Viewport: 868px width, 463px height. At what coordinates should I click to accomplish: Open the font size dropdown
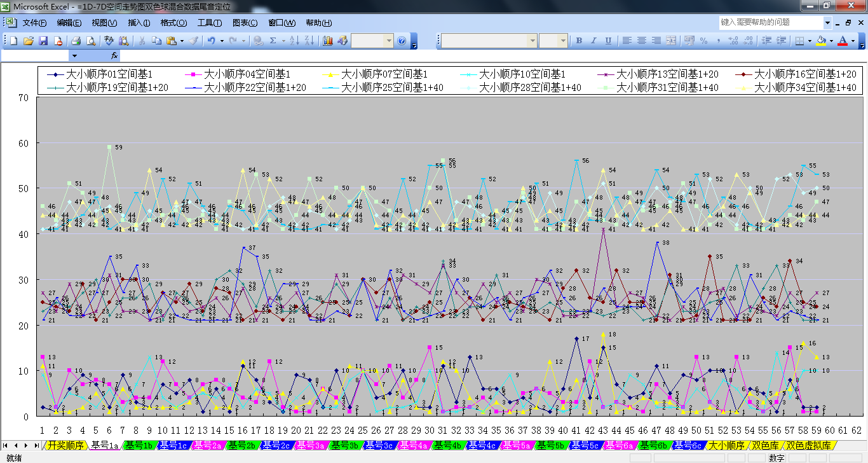[563, 41]
